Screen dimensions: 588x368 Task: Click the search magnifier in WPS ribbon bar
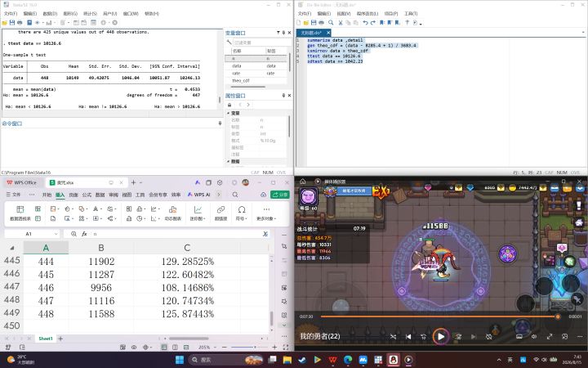tap(235, 195)
